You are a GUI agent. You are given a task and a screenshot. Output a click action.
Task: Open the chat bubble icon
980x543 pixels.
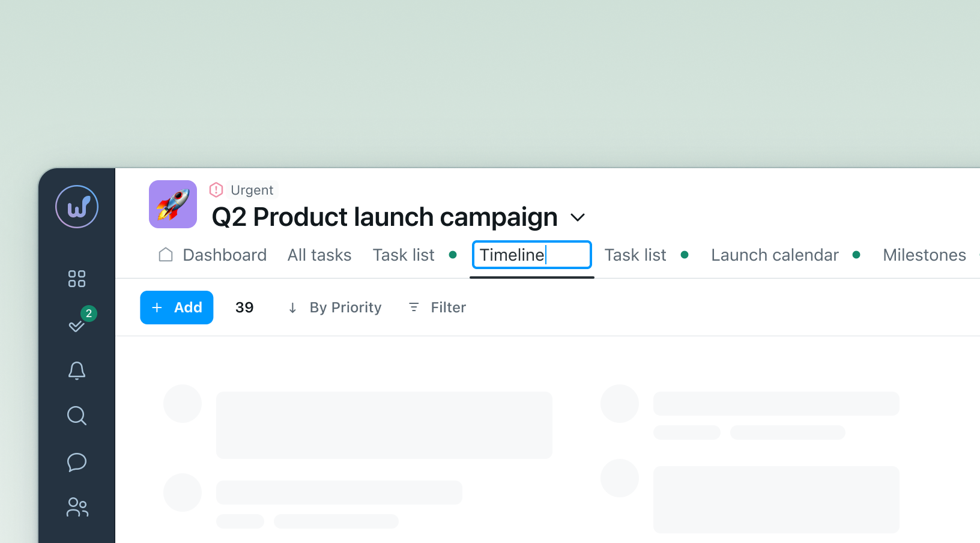[x=77, y=462]
